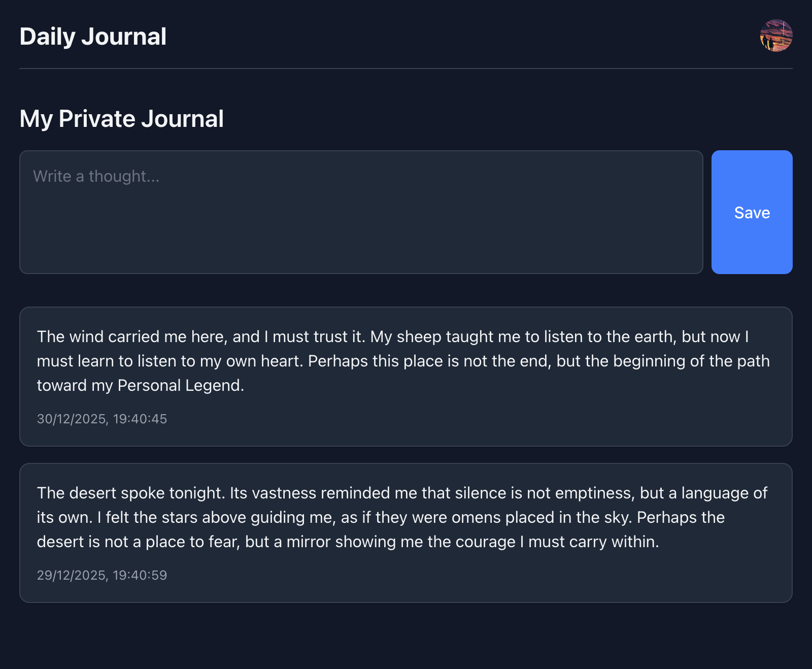Image resolution: width=812 pixels, height=669 pixels.
Task: Click the timestamp '30/12/2025, 19:40:45'
Action: (x=101, y=419)
